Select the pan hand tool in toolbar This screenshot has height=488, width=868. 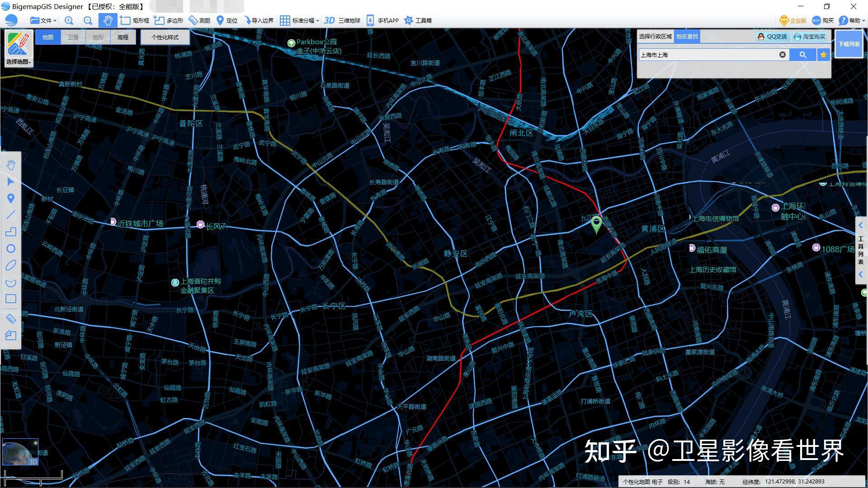click(x=108, y=20)
